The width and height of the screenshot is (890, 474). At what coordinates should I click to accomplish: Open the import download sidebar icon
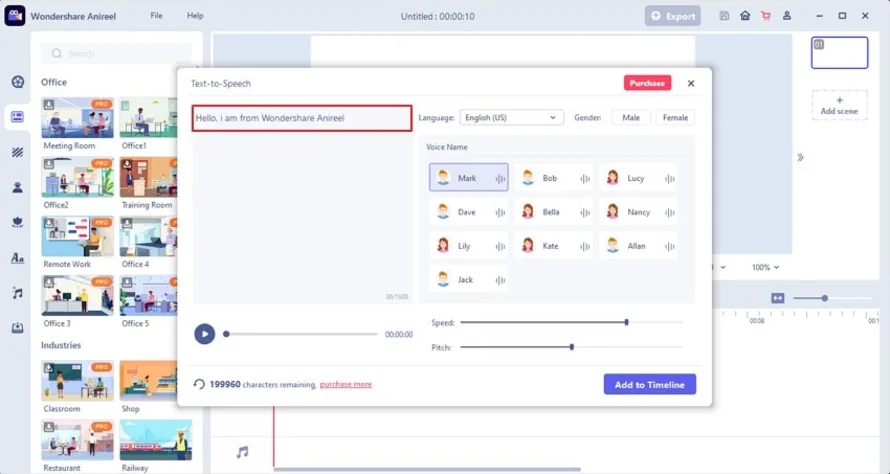pos(18,328)
